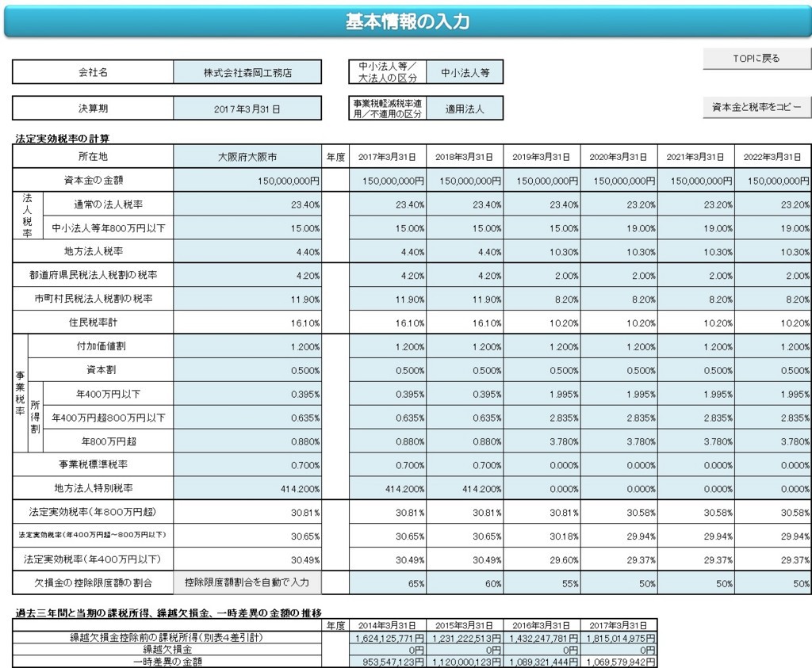Screen dimensions: 812x668
Task: Click the 住民税率計 row label
Action: 94,322
